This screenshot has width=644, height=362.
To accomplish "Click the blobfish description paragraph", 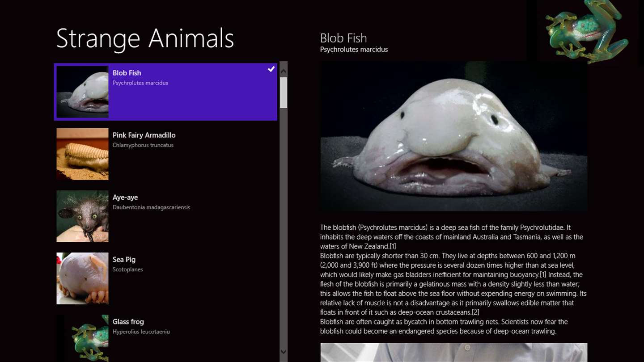I will pyautogui.click(x=453, y=279).
